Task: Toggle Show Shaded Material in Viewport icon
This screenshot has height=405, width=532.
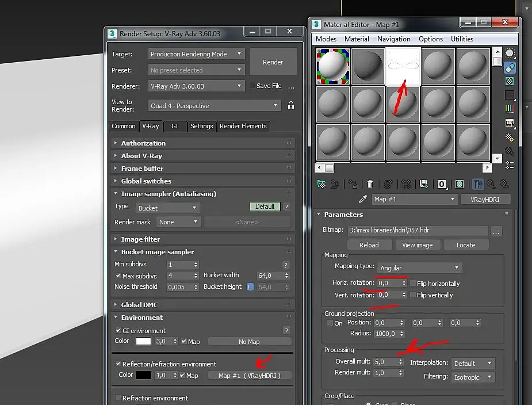Action: [x=460, y=184]
